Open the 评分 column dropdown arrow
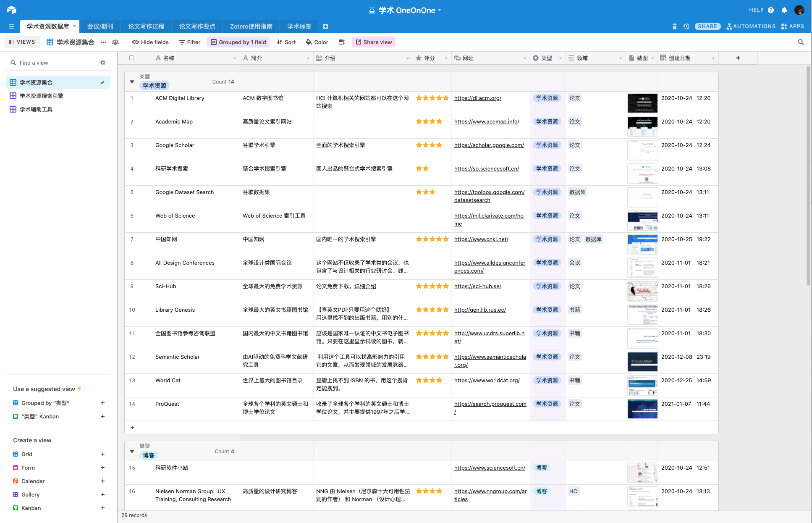812x523 pixels. 446,58
